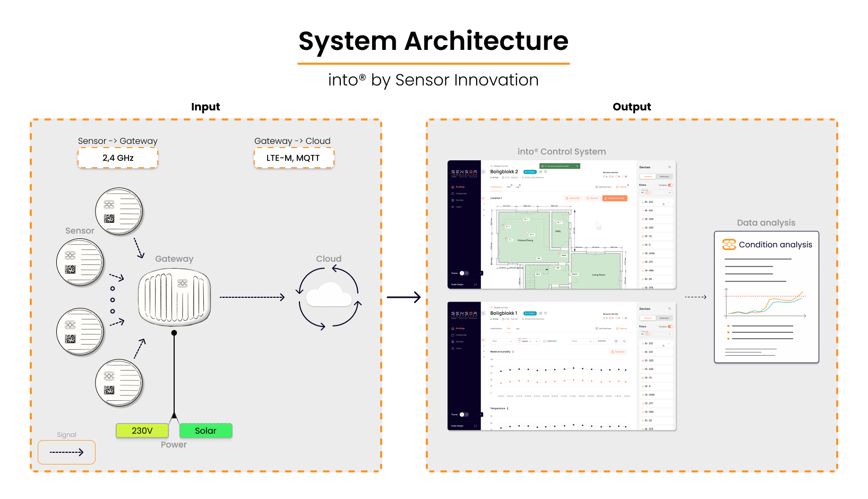Open Companies in the Boligblokk 1 sidebar

459,335
